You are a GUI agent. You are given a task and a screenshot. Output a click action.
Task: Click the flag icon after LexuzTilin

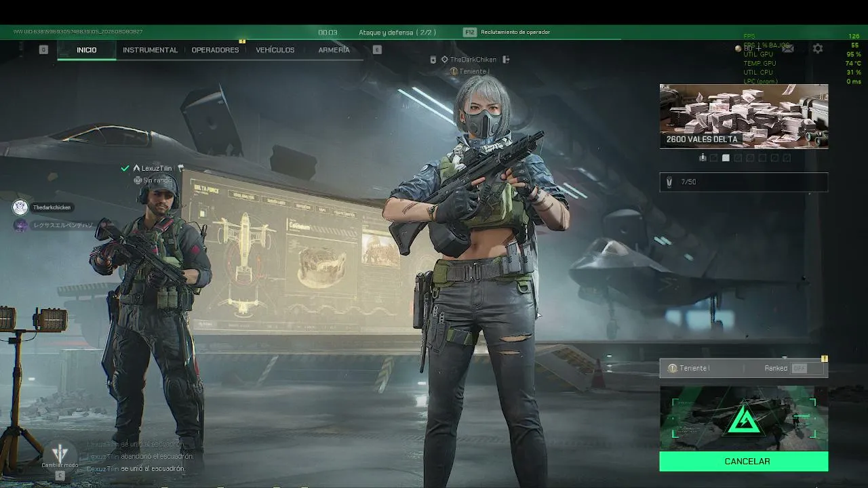(x=181, y=168)
